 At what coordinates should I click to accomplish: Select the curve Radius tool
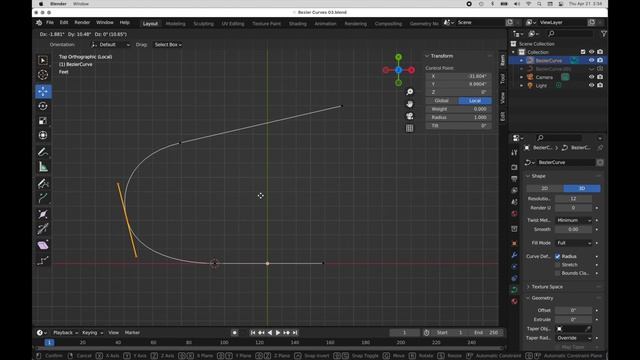click(43, 214)
